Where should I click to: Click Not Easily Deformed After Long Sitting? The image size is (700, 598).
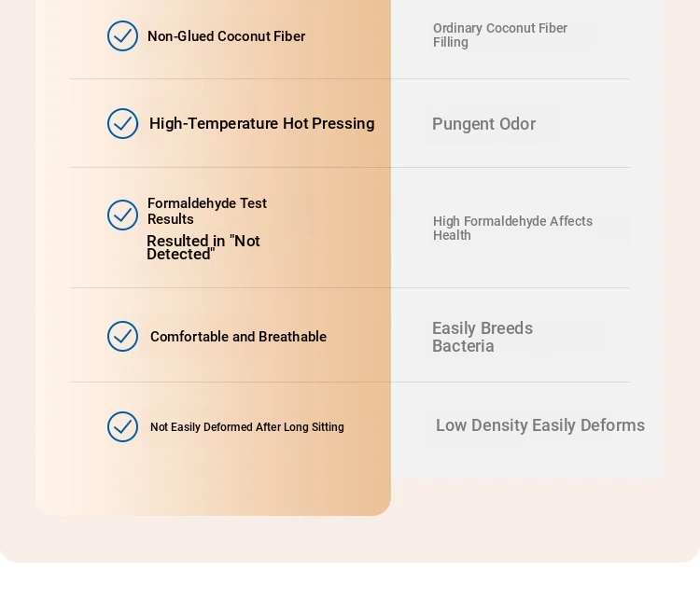(x=247, y=427)
